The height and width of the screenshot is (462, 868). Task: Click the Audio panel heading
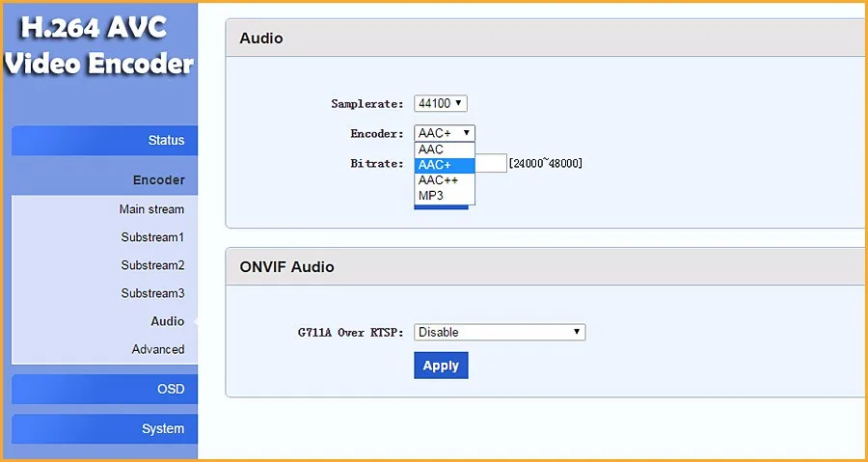click(x=261, y=39)
